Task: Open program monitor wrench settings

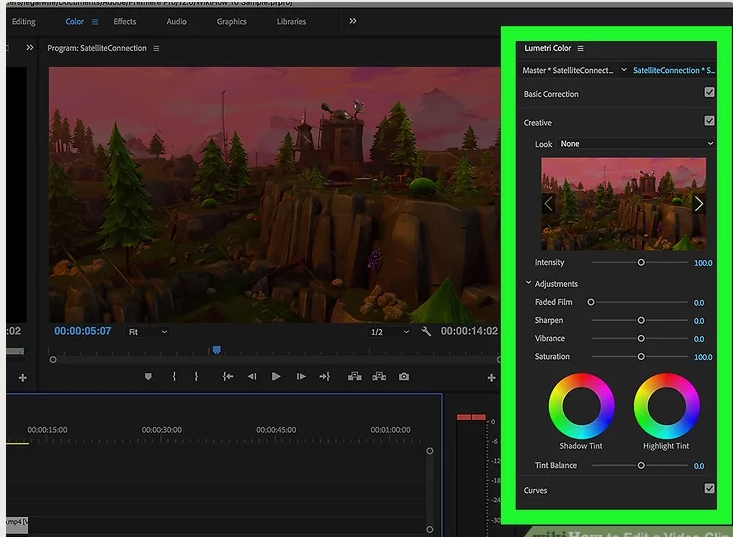Action: pyautogui.click(x=426, y=331)
